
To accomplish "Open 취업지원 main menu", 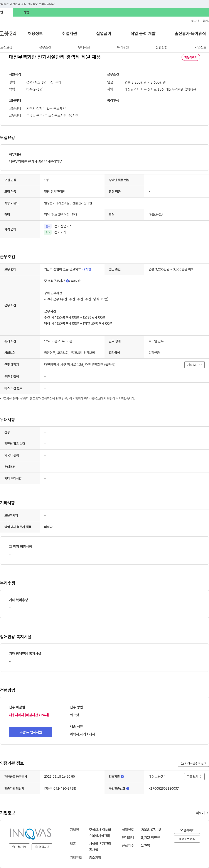I will coord(69,33).
